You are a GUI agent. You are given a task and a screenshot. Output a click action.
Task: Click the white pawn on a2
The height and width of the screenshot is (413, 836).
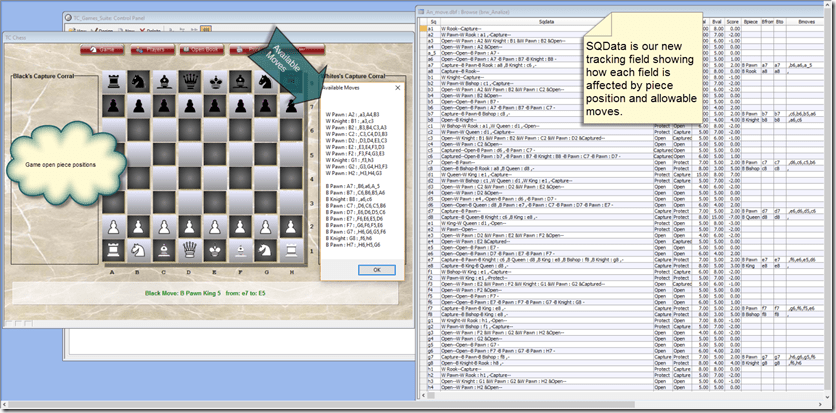[x=111, y=226]
